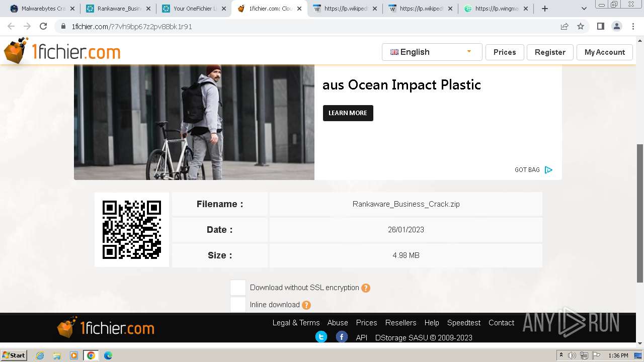Image resolution: width=644 pixels, height=362 pixels.
Task: Open Chrome's three-dot menu
Action: 633,27
